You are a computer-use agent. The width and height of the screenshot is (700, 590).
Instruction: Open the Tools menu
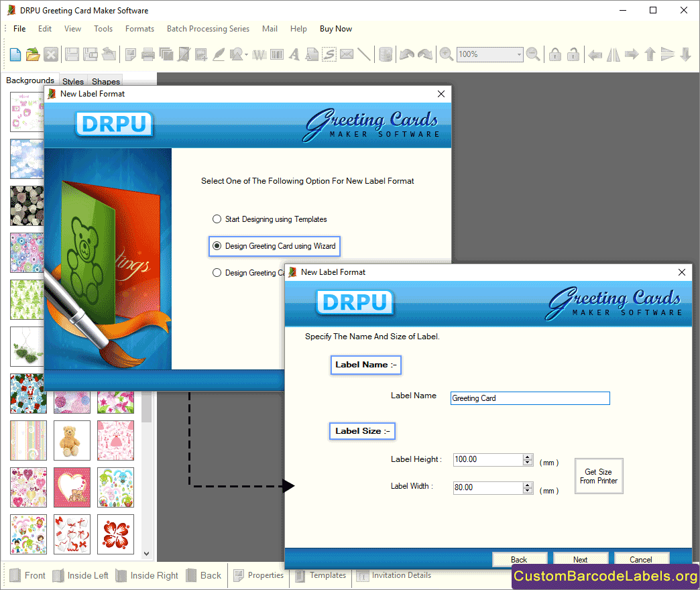103,29
